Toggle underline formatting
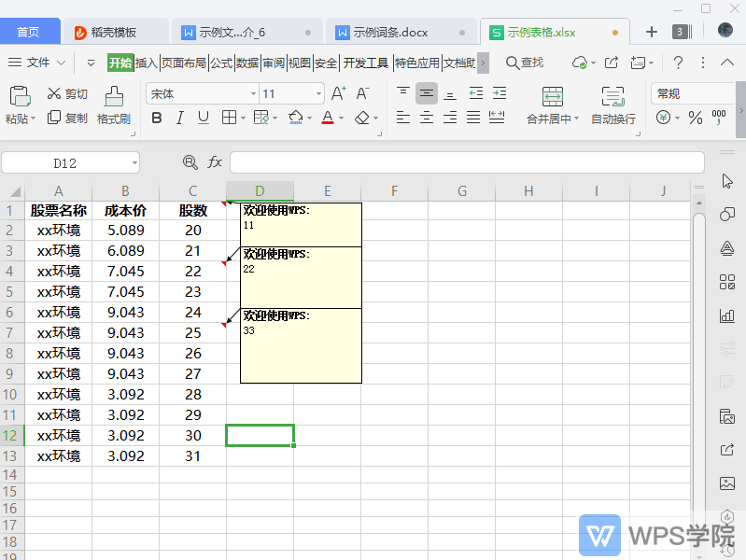This screenshot has height=560, width=746. [x=203, y=118]
